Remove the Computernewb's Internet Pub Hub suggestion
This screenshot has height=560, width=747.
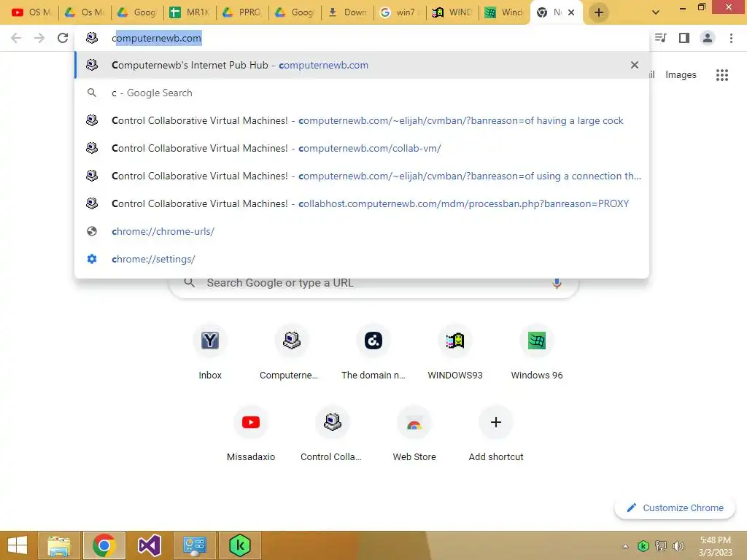635,65
